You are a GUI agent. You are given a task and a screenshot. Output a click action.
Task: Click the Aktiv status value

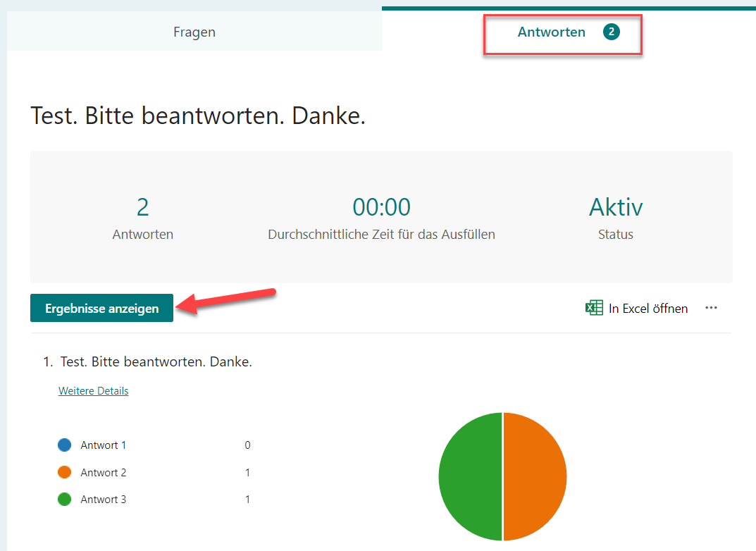point(615,207)
